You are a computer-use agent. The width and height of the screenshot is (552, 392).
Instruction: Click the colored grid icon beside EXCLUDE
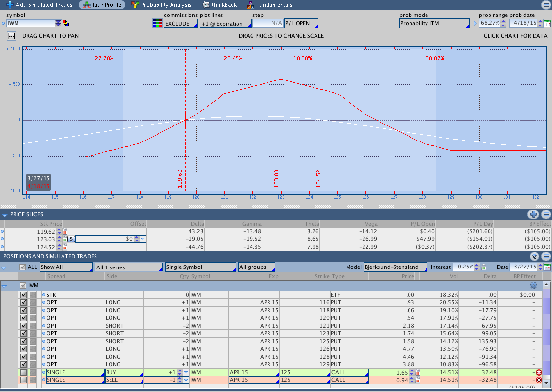157,23
